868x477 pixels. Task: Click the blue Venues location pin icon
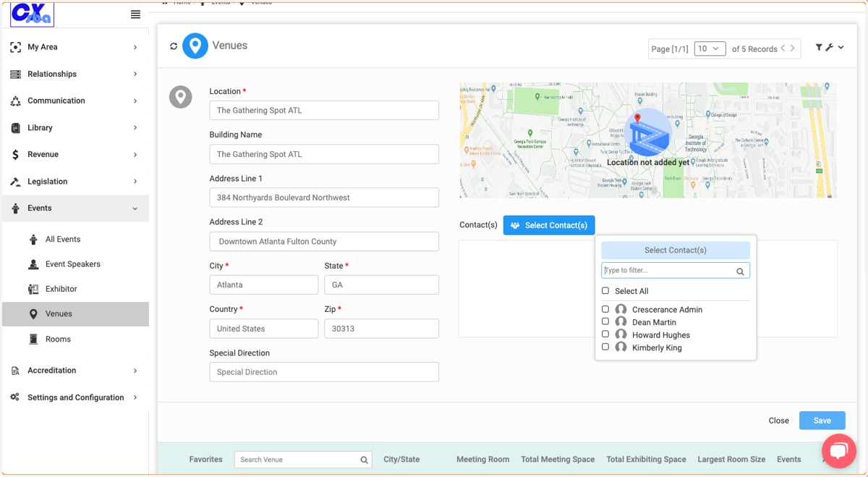[195, 46]
